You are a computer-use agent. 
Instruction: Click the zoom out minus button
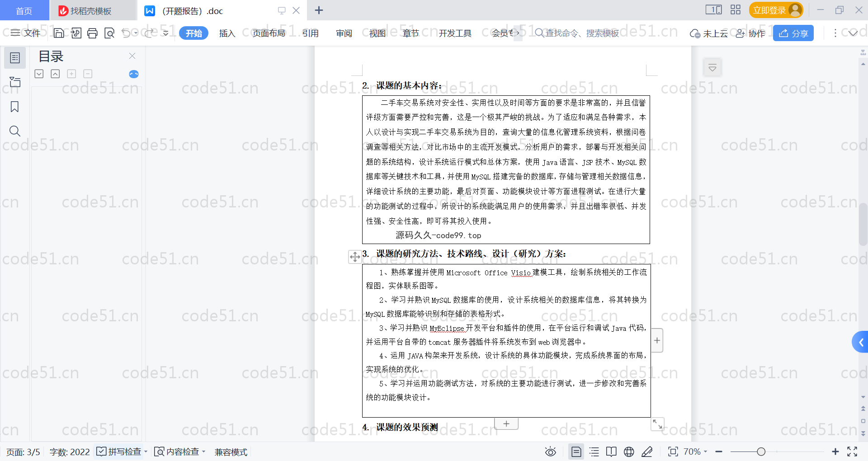coord(719,452)
